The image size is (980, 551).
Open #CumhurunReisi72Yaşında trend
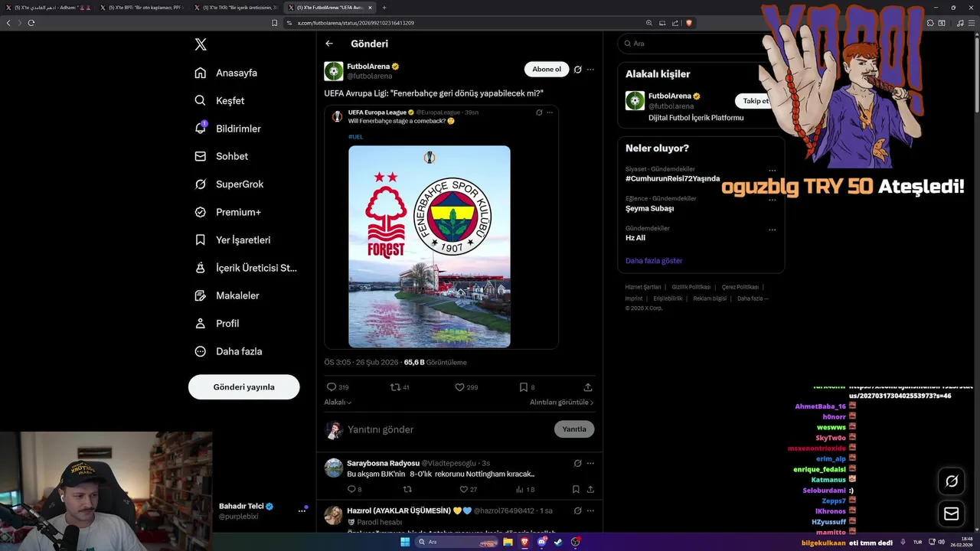tap(672, 178)
